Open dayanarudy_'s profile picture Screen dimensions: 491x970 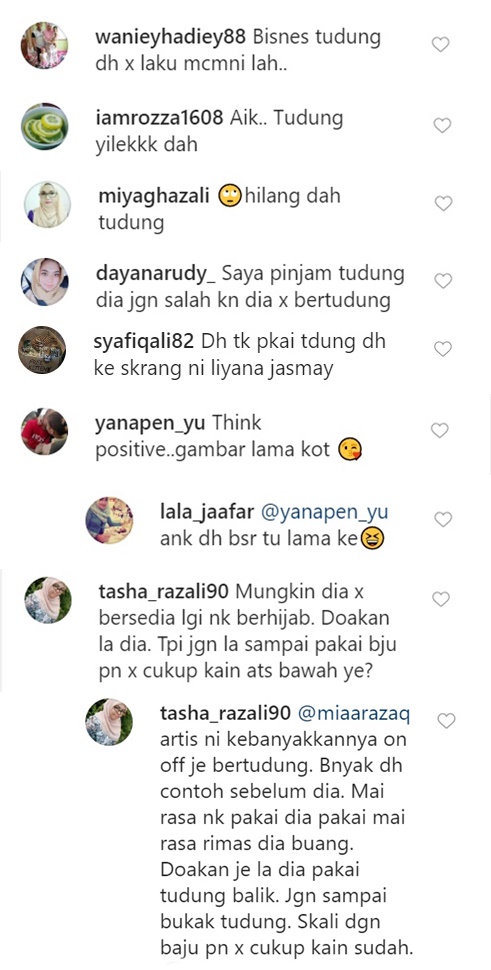click(45, 281)
